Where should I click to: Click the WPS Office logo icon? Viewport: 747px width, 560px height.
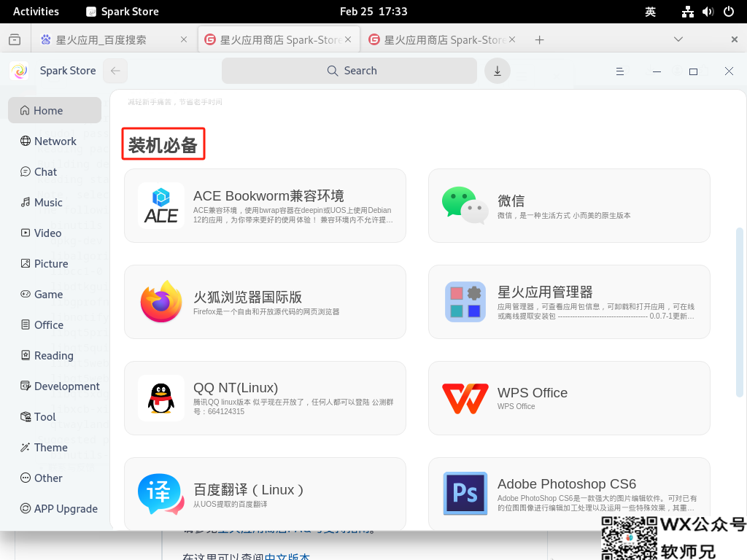coord(465,398)
